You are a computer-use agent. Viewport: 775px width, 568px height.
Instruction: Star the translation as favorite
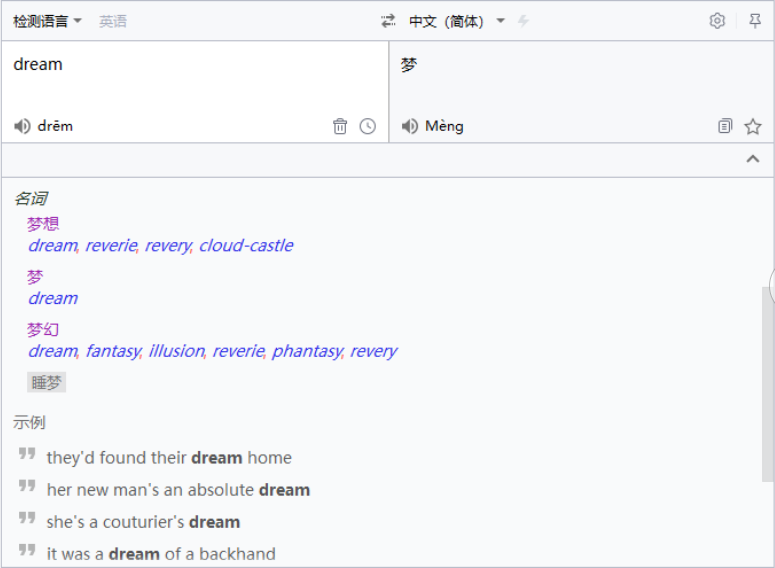(753, 126)
